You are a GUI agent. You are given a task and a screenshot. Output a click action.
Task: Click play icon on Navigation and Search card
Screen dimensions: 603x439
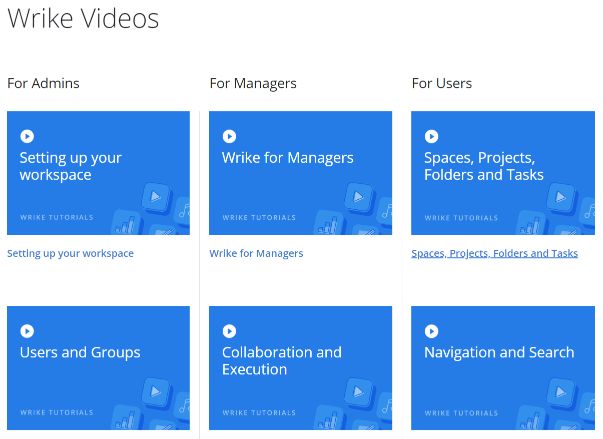431,331
